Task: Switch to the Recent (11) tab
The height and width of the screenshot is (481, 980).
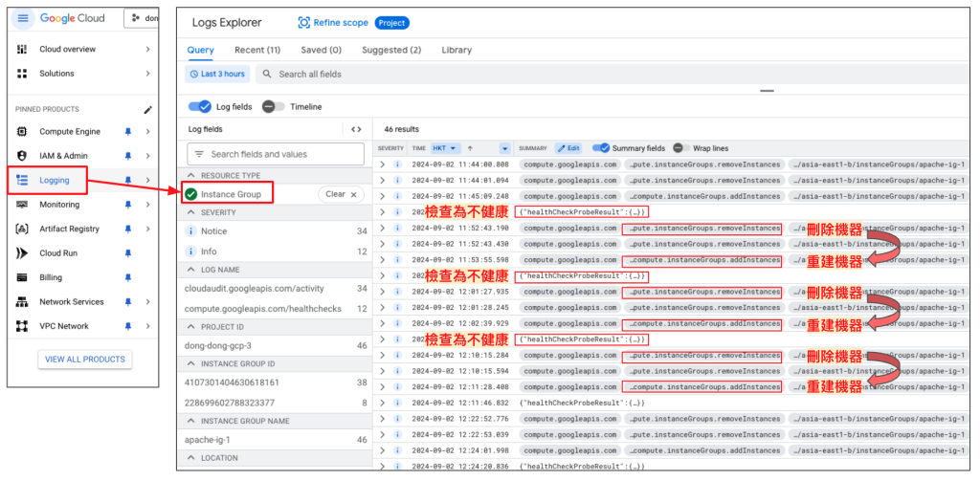Action: (257, 50)
